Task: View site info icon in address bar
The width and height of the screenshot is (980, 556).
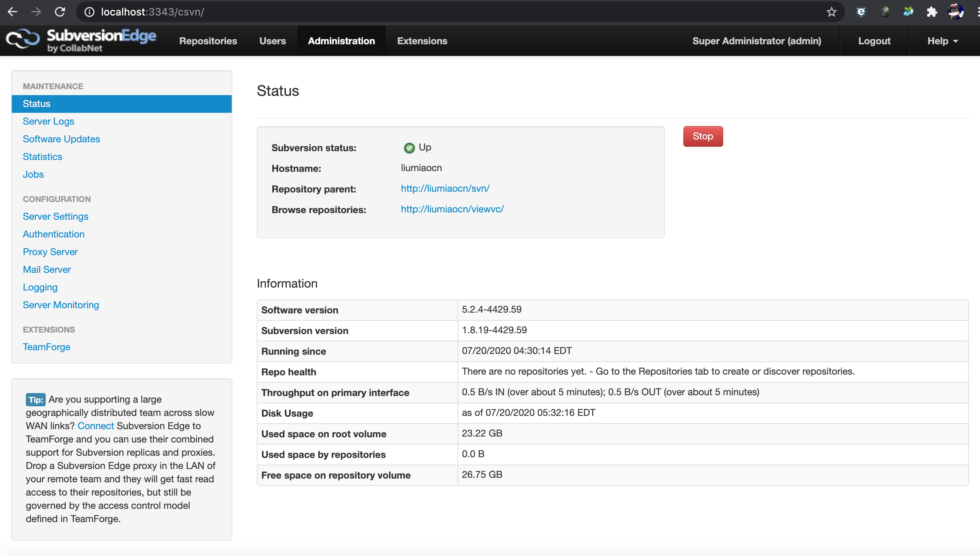Action: coord(89,12)
